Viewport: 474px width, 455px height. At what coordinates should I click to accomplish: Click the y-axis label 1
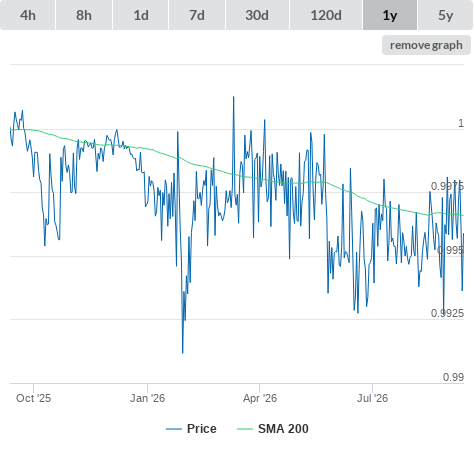461,123
